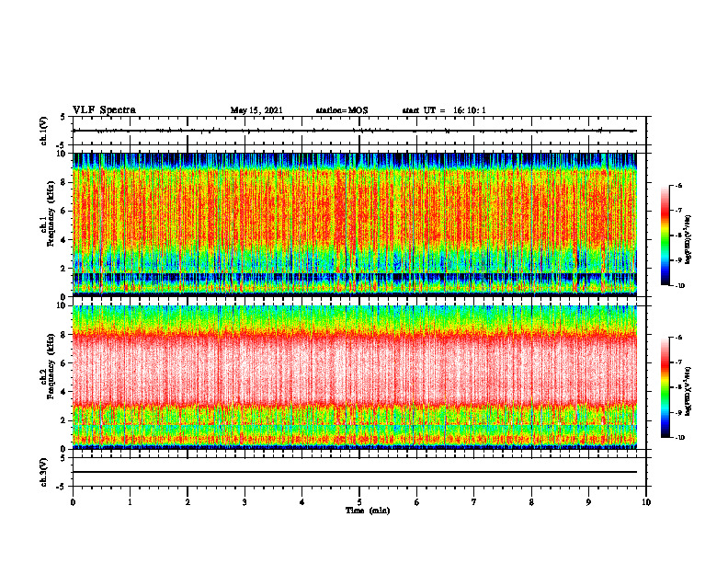Viewport: 728px width, 563px height.
Task: Click the ch.2 spectrogram color scale bar
Action: tap(665, 387)
